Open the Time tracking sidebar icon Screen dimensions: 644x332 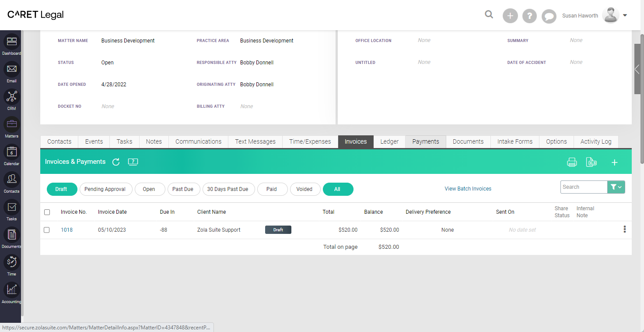pyautogui.click(x=12, y=262)
